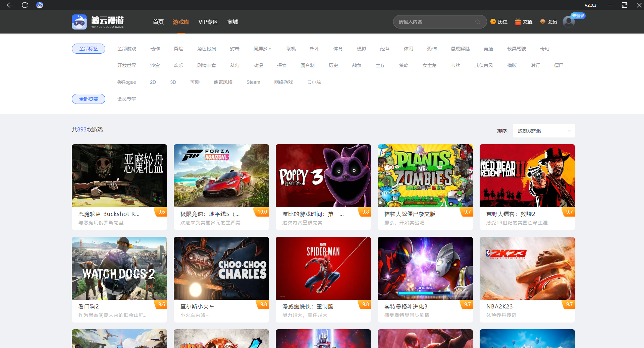Click the back arrow icon
Screen dimensions: 644x348
point(10,5)
